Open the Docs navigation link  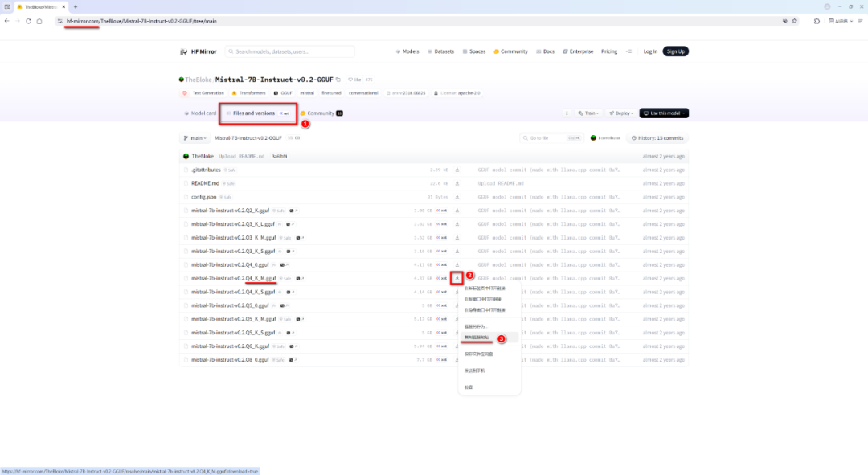(x=545, y=51)
